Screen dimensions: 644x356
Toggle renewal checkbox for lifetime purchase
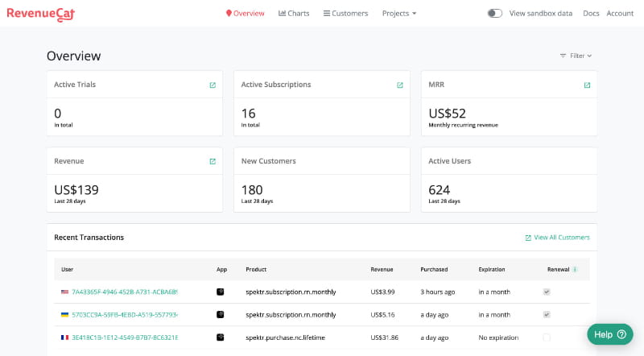click(547, 337)
